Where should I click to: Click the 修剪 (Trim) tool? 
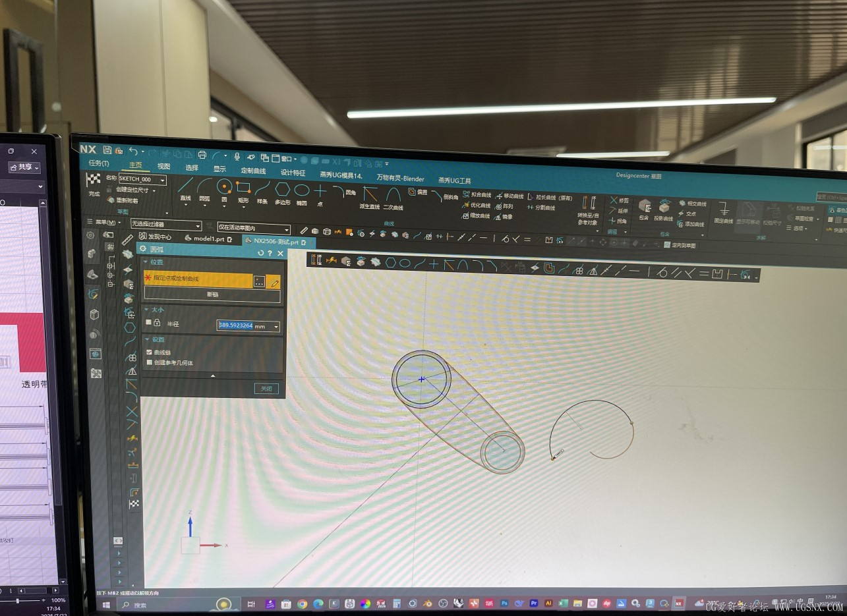[619, 200]
